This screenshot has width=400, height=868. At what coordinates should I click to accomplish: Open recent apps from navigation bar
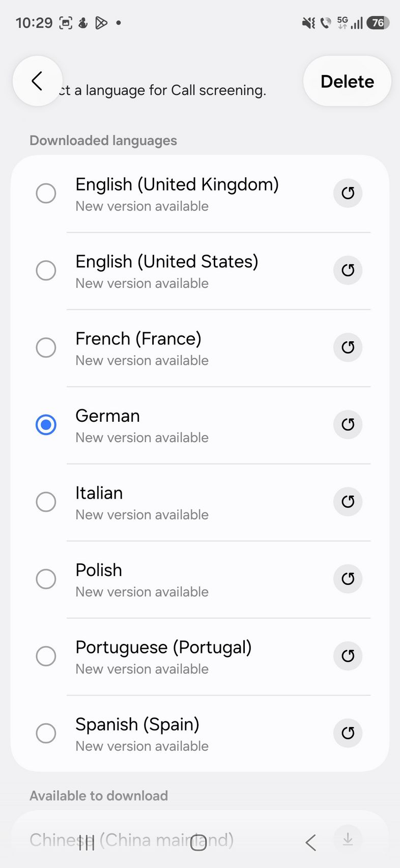click(87, 843)
